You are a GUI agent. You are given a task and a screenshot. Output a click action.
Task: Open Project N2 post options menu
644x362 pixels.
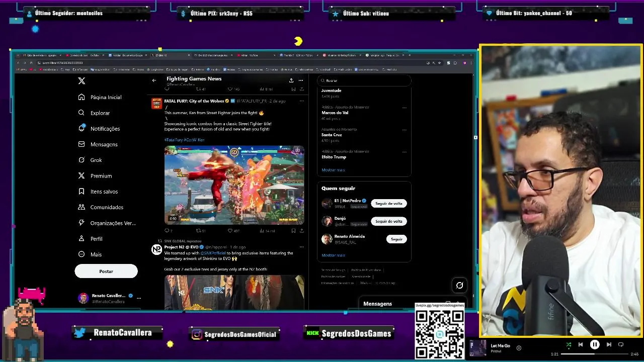pos(301,247)
